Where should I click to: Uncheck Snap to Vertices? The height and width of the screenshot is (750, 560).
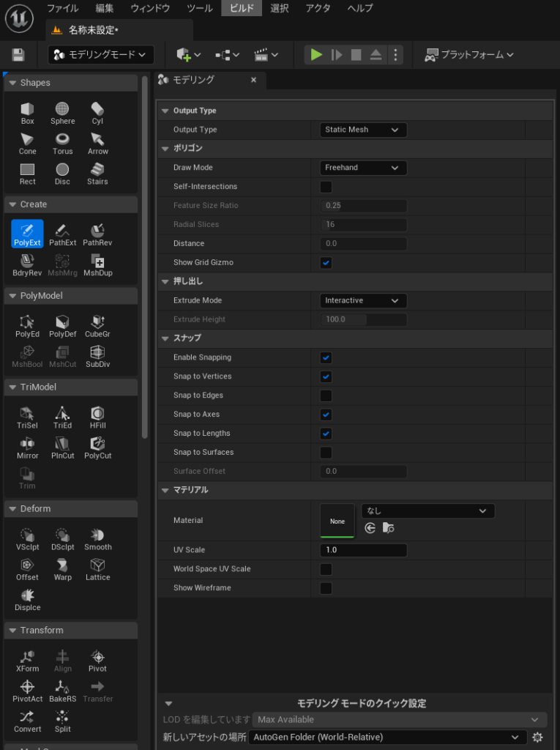coord(326,376)
